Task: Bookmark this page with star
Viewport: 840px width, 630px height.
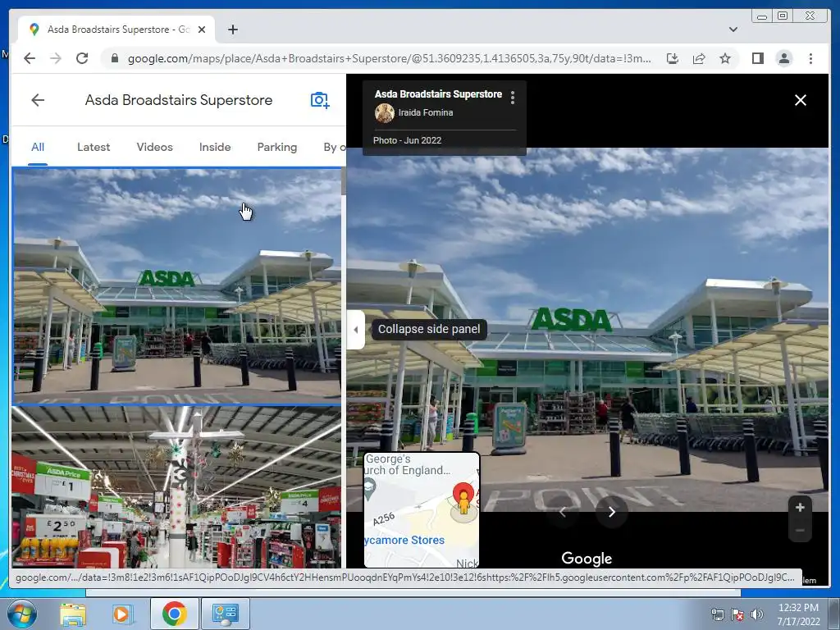Action: click(725, 58)
